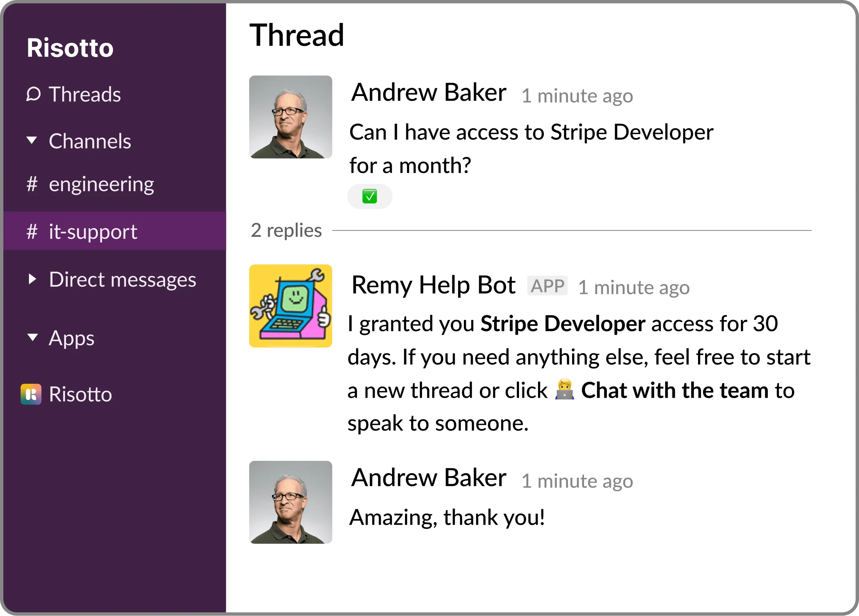The image size is (859, 616).
Task: Collapse the Channels section arrow
Action: (32, 141)
